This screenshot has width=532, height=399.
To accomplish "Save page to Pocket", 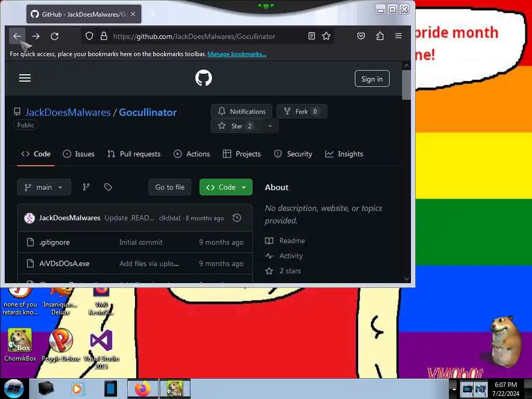I will 361,36.
